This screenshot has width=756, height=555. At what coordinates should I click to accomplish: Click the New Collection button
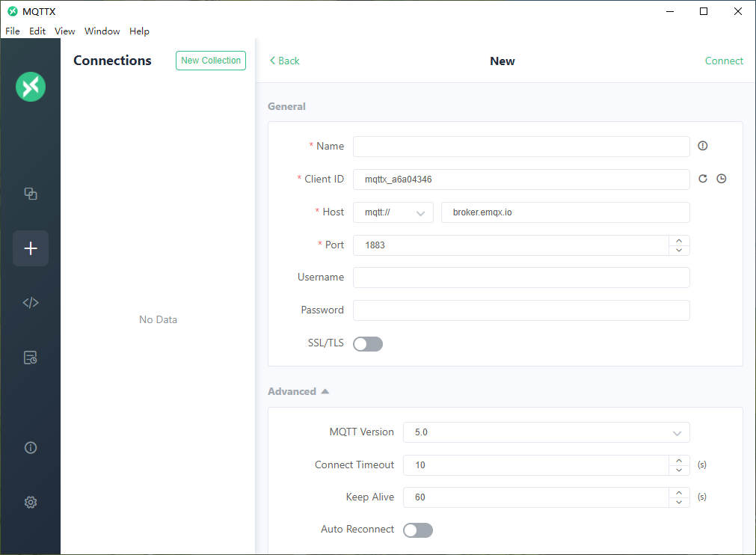click(x=211, y=61)
